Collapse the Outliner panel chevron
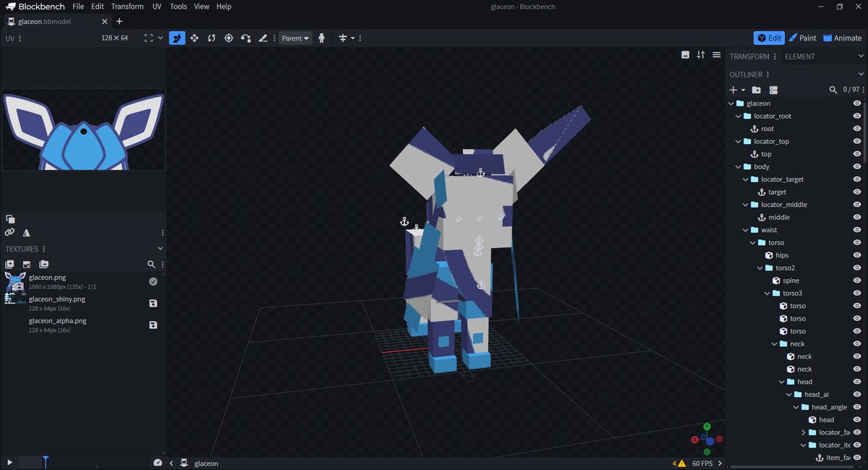The width and height of the screenshot is (868, 470). click(861, 74)
